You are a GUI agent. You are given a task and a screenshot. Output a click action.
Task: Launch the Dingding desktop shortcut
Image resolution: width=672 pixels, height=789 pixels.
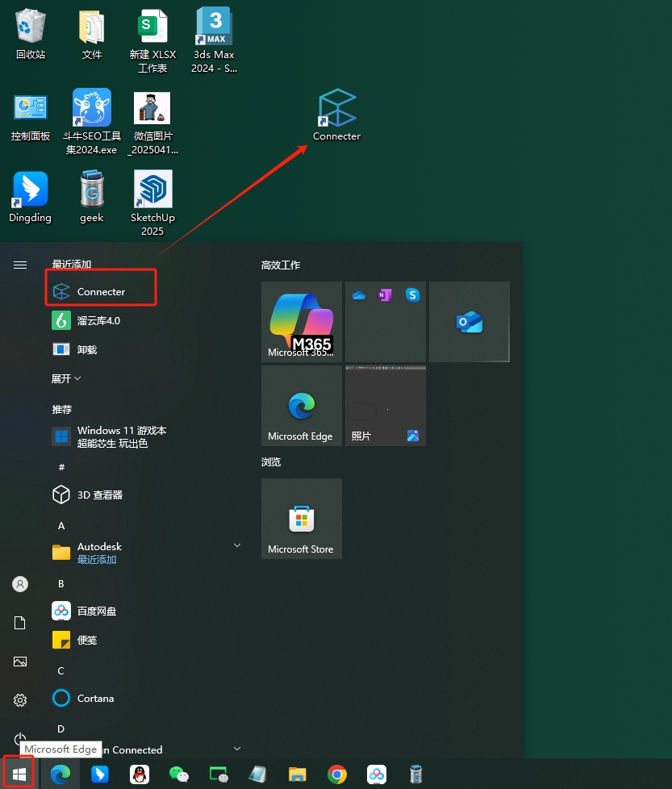pos(30,197)
